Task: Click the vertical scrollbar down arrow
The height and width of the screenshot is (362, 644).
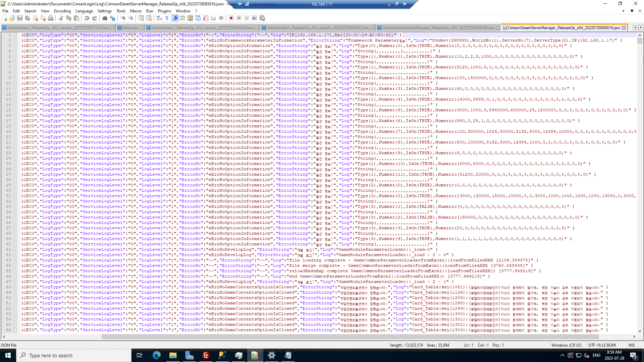Action: coord(640,331)
